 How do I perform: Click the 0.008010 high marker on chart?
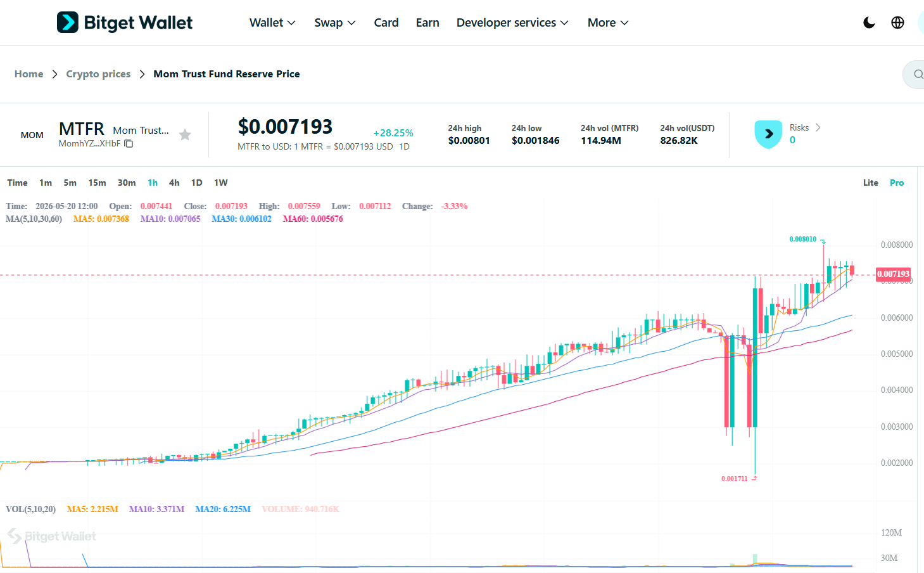pos(803,240)
